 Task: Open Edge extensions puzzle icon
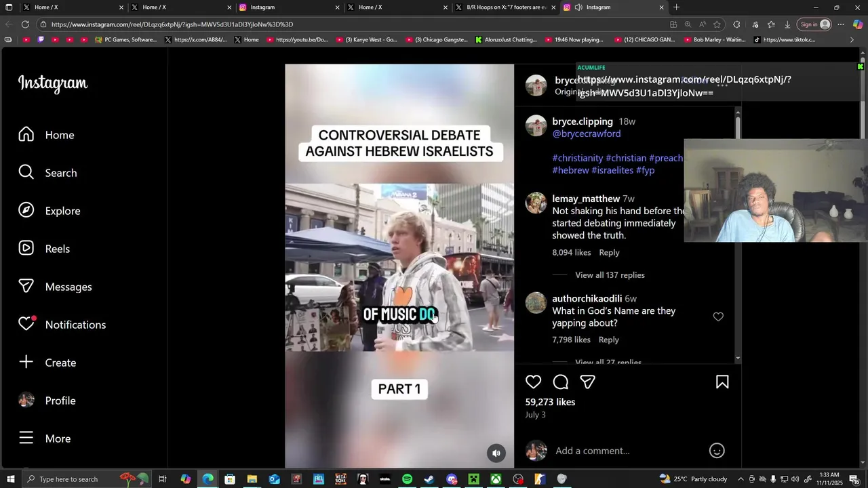tap(737, 24)
